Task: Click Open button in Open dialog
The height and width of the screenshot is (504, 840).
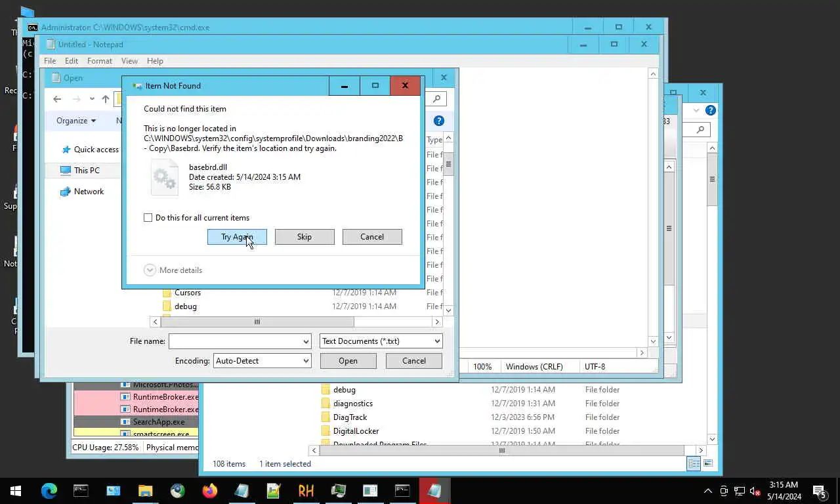Action: tap(348, 360)
